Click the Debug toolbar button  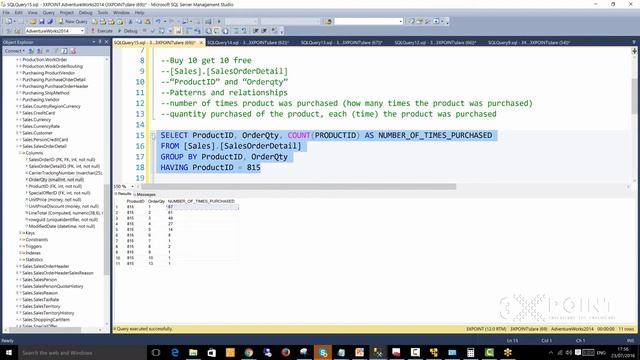pos(128,31)
